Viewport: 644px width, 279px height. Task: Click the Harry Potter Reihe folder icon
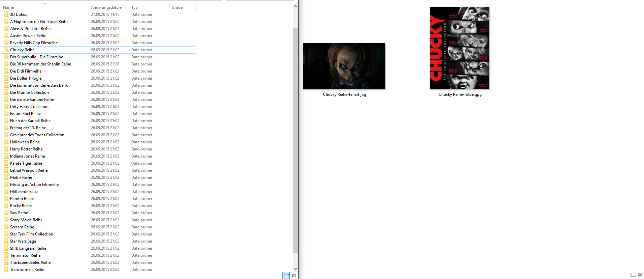[x=6, y=149]
